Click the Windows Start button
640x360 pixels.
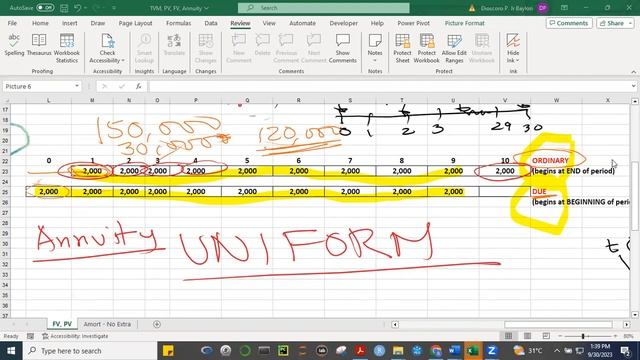[11, 351]
